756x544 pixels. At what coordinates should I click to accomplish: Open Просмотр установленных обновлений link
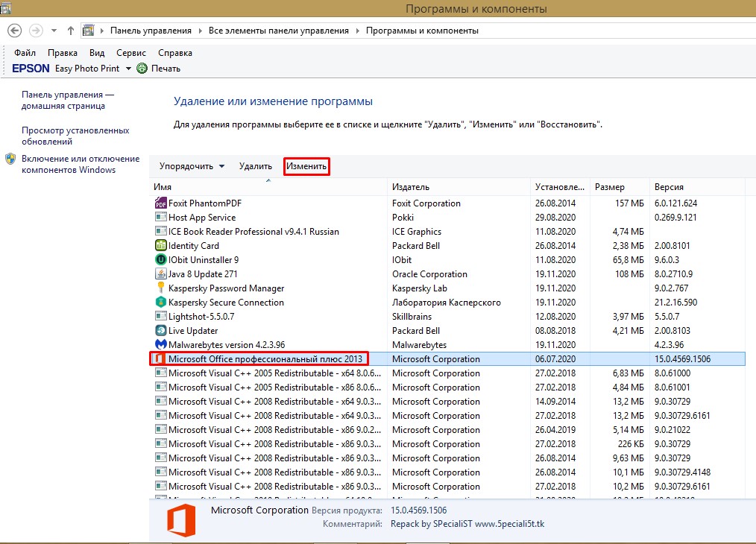pos(75,136)
